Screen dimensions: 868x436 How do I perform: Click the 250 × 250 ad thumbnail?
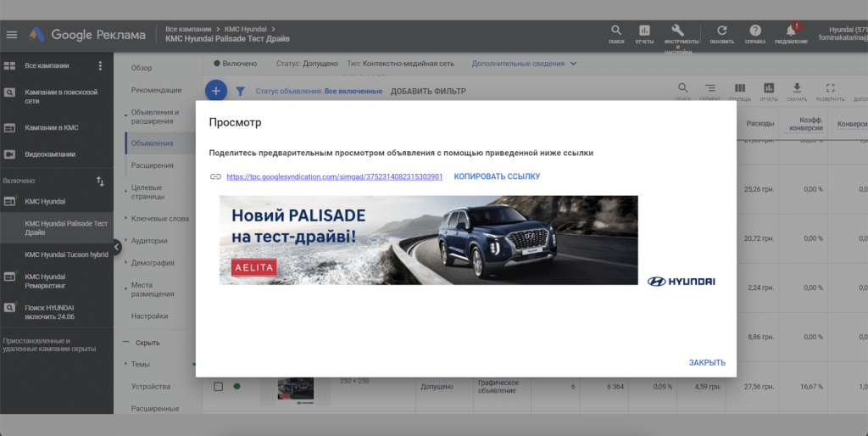296,388
